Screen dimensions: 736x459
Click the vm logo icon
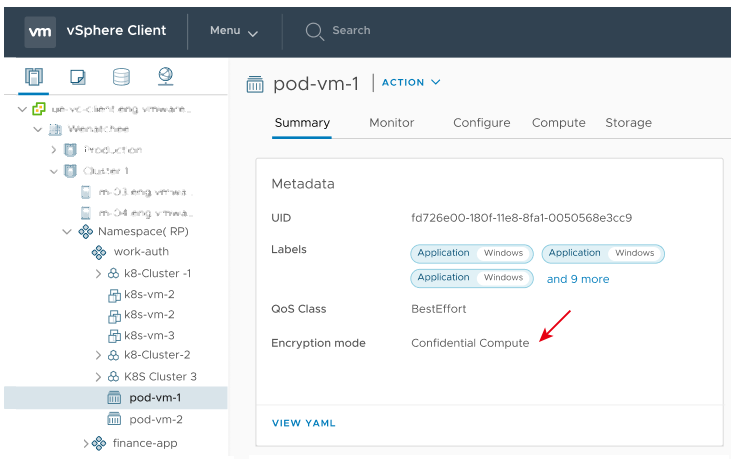(x=40, y=31)
